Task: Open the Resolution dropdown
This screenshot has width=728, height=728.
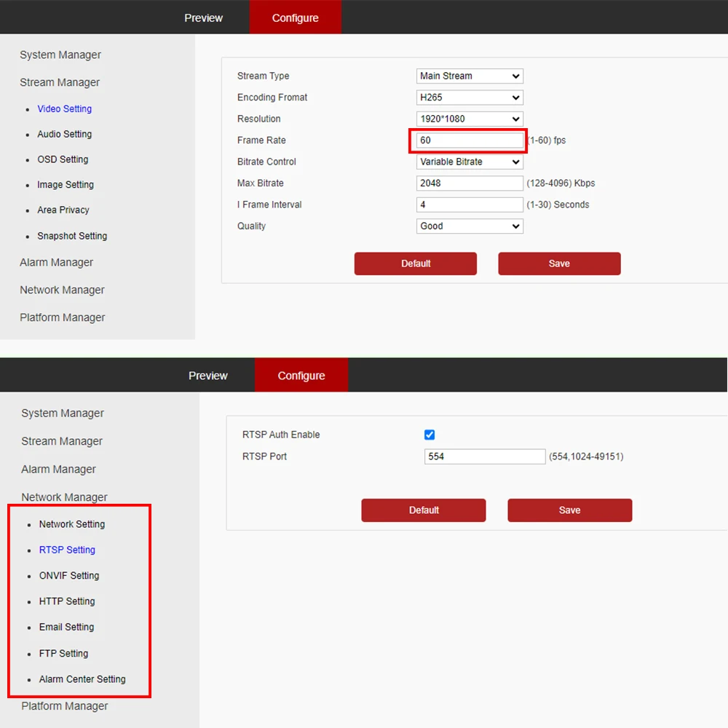Action: click(x=470, y=119)
